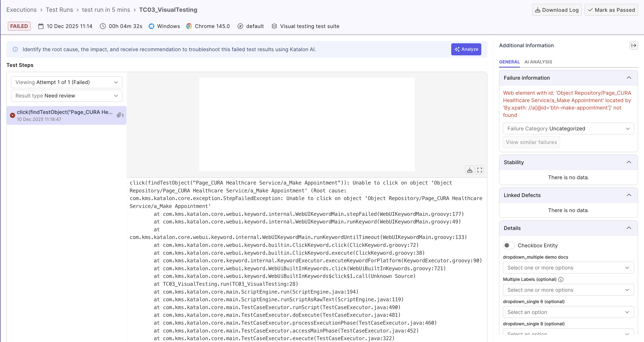Click the calendar icon beside the execution date
The height and width of the screenshot is (342, 644).
tap(41, 26)
